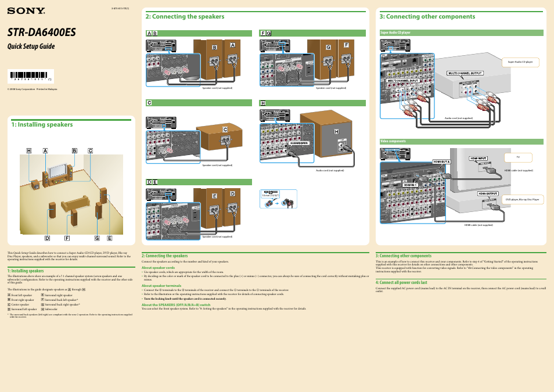Click the B callout label of the room illustration
554x392 pixels.
coord(74,151)
